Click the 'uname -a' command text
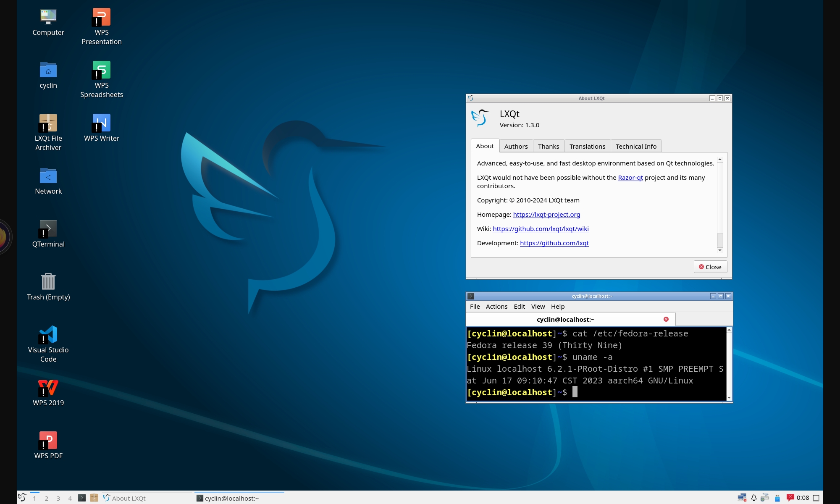This screenshot has width=840, height=504. [592, 357]
